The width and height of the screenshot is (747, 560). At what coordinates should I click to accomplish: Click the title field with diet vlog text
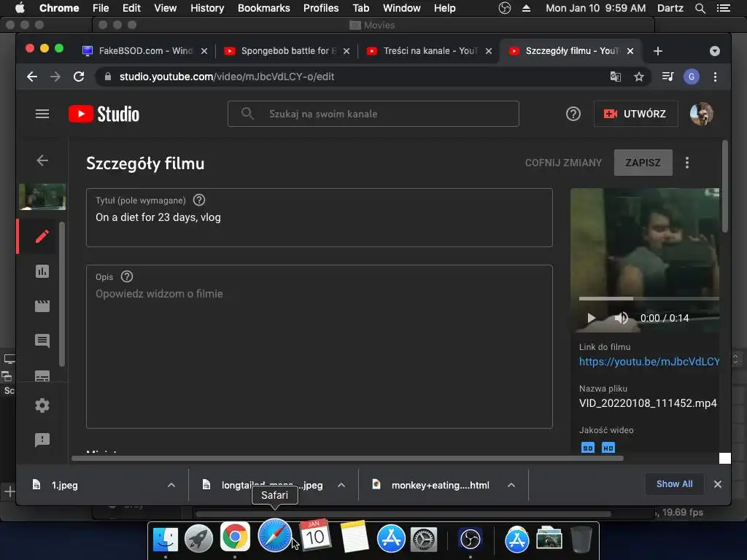pyautogui.click(x=320, y=217)
